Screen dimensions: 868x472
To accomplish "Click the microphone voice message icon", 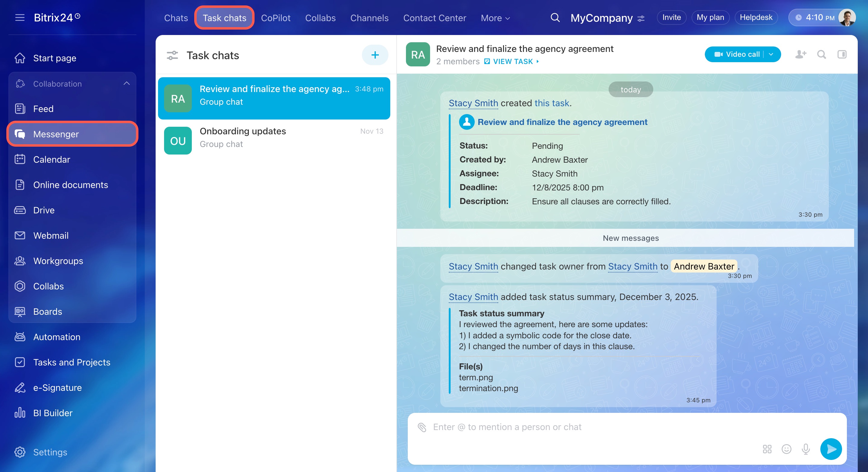I will pos(806,449).
